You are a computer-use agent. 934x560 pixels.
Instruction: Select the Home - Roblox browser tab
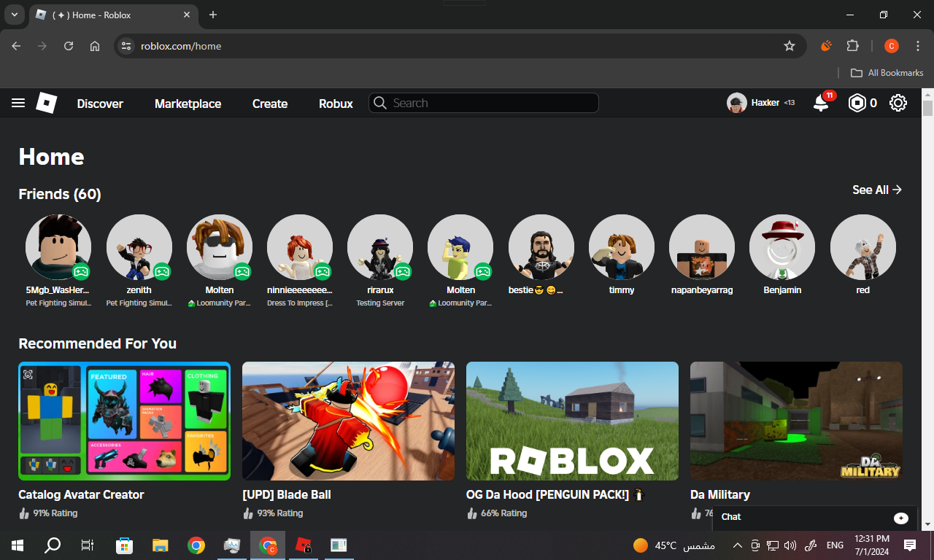coord(114,15)
